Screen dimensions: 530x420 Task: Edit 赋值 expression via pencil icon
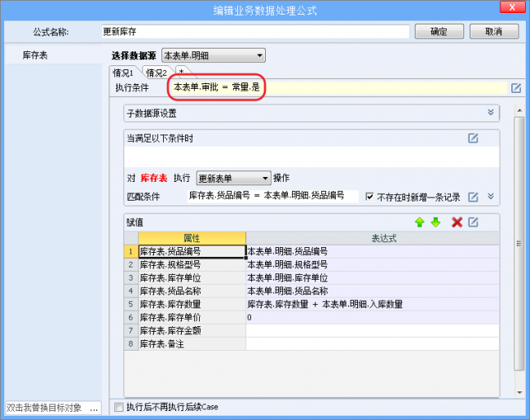[473, 222]
